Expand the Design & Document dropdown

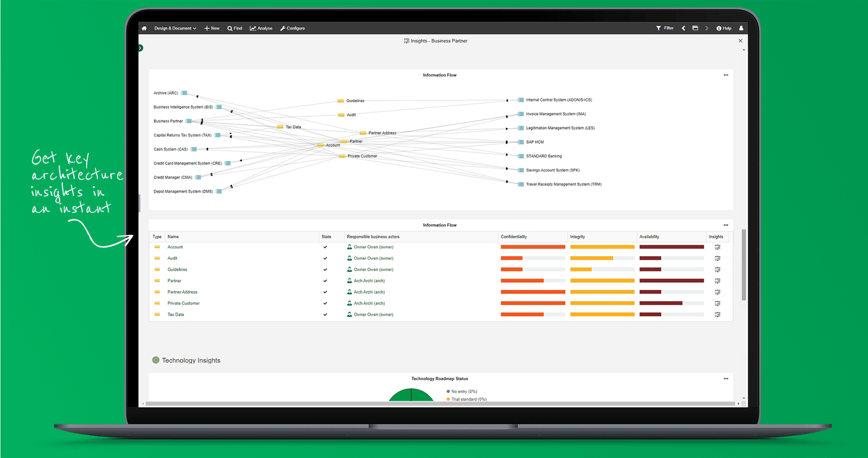[x=175, y=28]
